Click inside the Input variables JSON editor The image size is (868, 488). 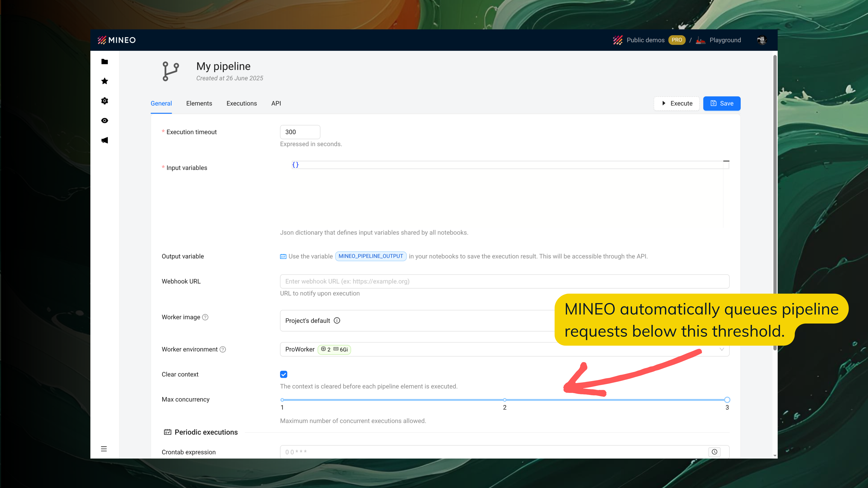click(505, 194)
